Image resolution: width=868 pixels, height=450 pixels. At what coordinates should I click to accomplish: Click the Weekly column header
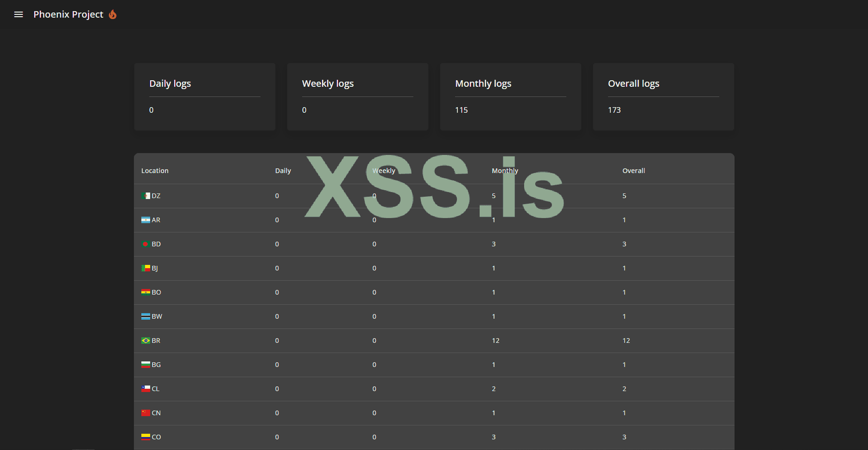click(384, 171)
